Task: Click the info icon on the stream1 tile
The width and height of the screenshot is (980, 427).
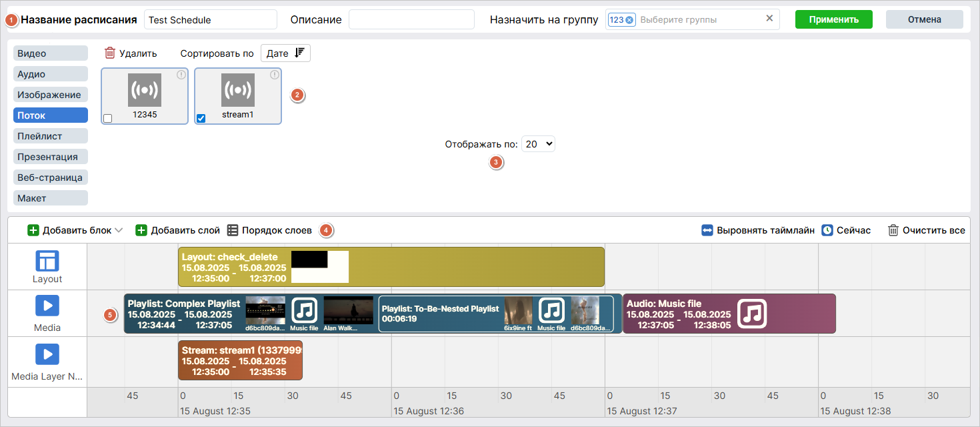Action: click(274, 75)
